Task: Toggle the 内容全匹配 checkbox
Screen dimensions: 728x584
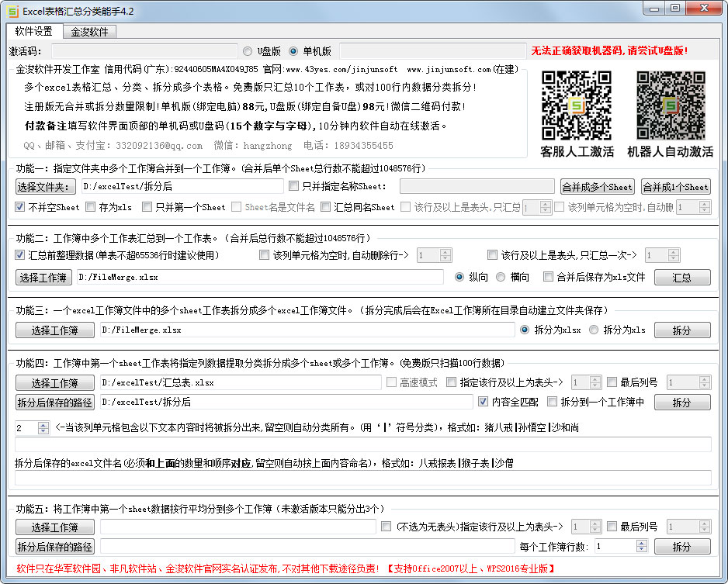Action: 484,402
